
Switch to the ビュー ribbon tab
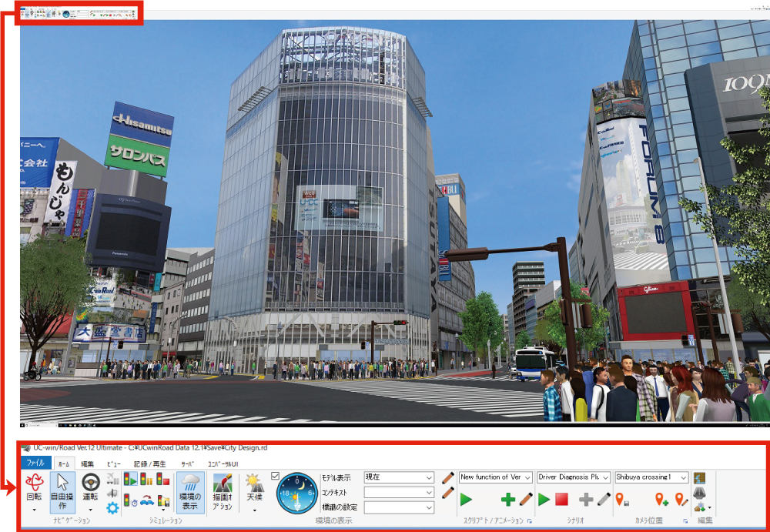pos(113,463)
